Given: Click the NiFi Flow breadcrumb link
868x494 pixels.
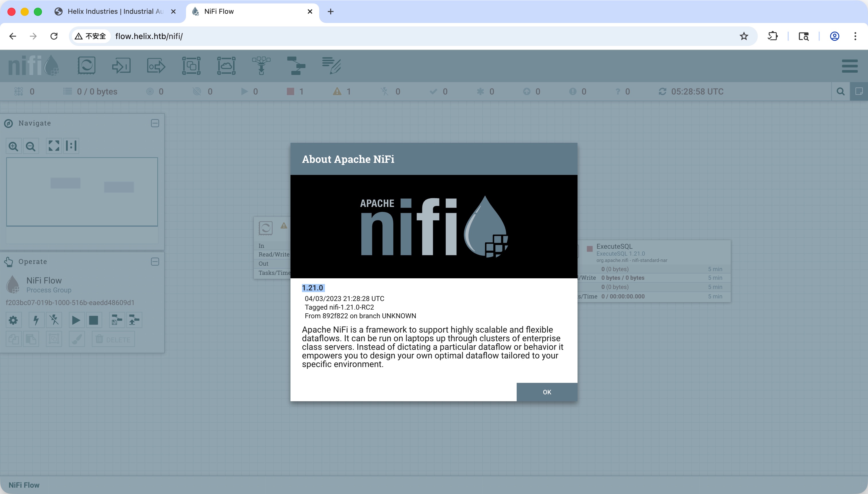Looking at the screenshot, I should (24, 485).
